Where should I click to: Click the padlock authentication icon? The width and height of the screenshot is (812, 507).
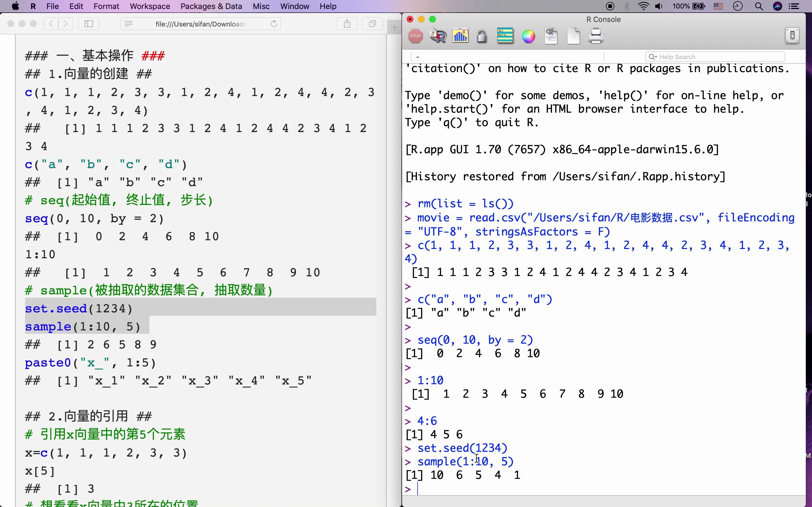coord(482,36)
